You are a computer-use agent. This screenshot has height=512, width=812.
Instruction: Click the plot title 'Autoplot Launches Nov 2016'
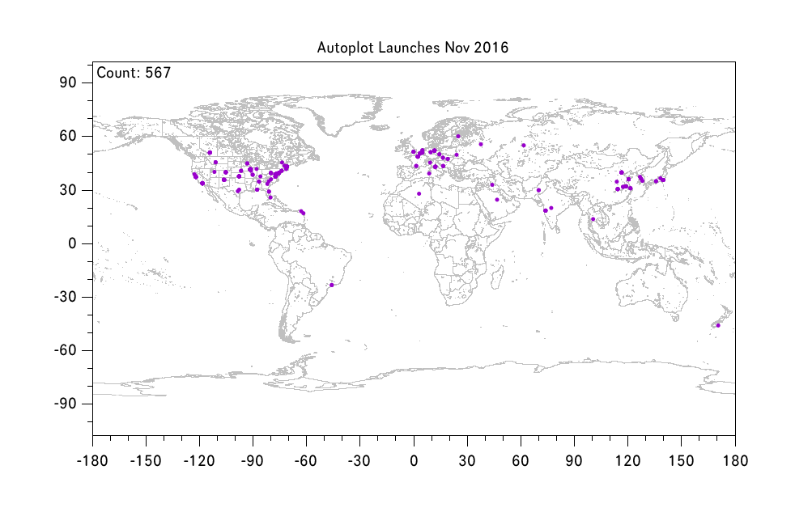(413, 48)
